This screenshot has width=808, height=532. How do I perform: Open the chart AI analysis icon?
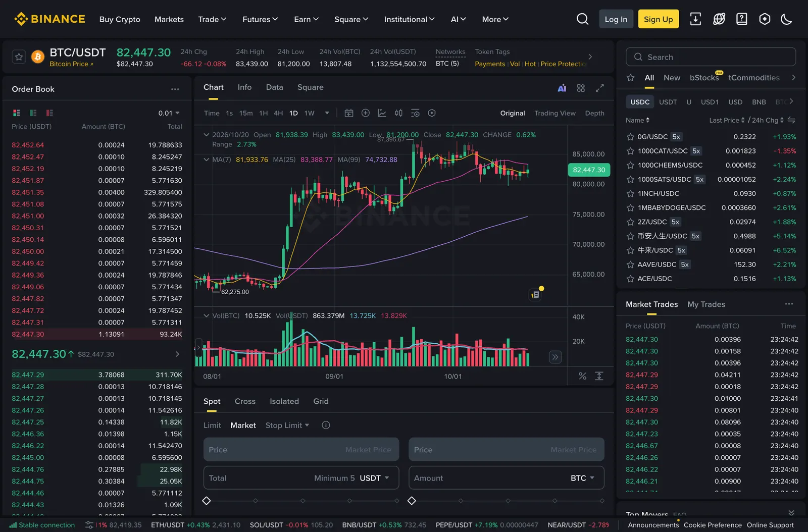pos(562,88)
